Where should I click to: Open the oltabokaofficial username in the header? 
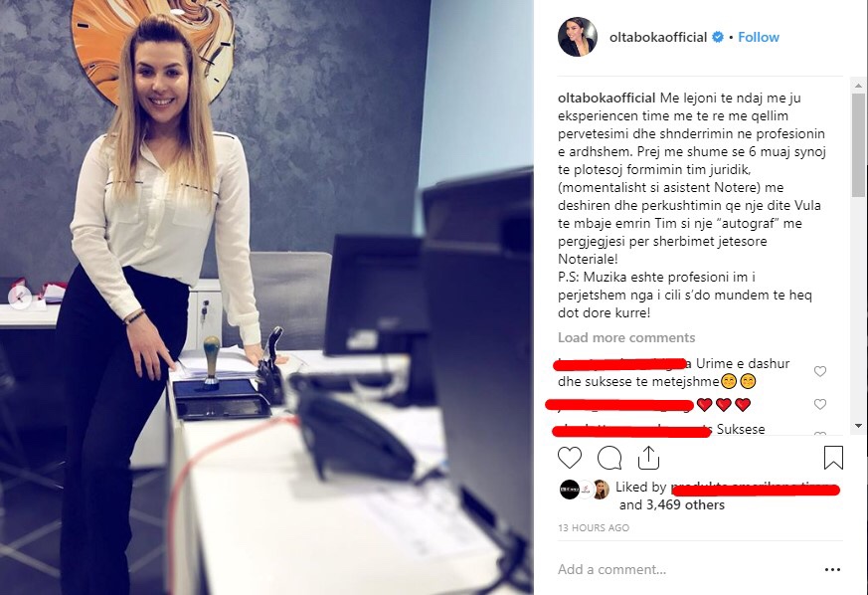coord(657,37)
